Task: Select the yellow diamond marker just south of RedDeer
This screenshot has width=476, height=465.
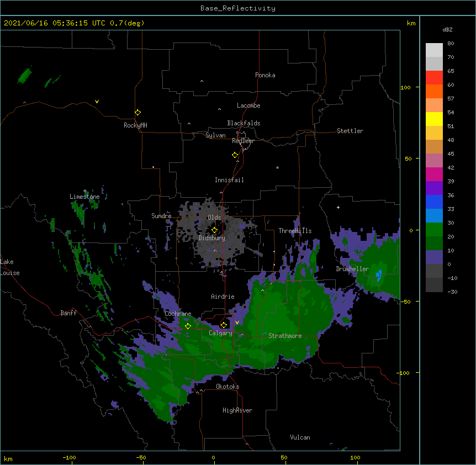Action: point(235,155)
